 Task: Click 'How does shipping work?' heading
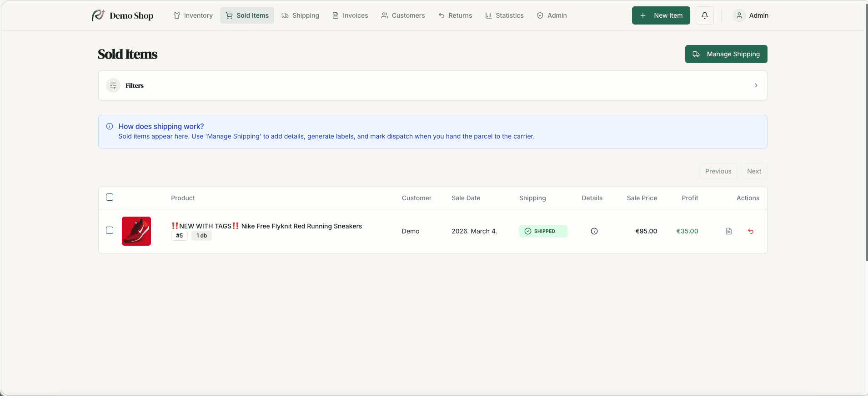point(161,126)
